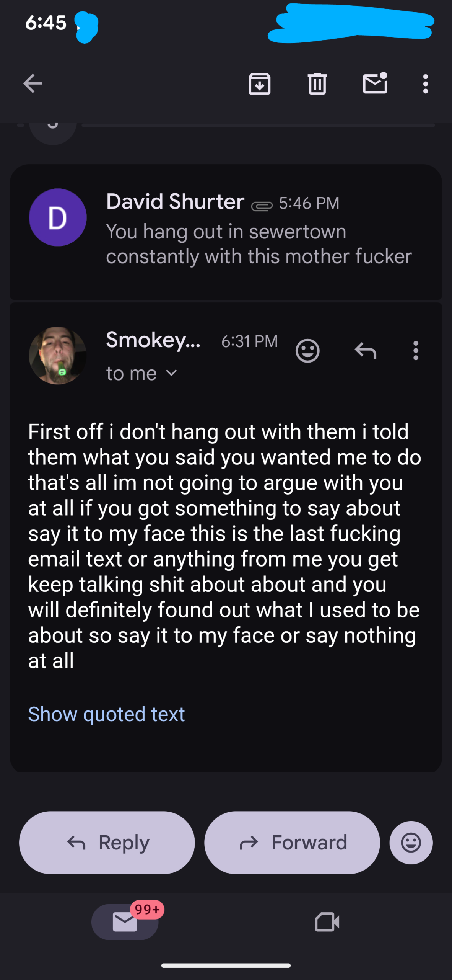Switch to the Meet video tab
This screenshot has height=980, width=452.
coord(327,922)
